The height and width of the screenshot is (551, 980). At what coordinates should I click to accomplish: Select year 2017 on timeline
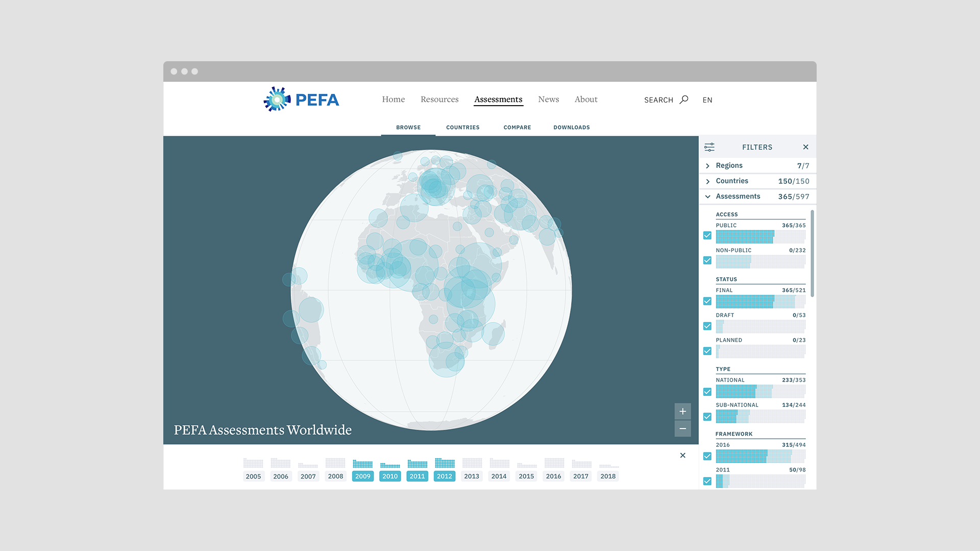point(581,477)
